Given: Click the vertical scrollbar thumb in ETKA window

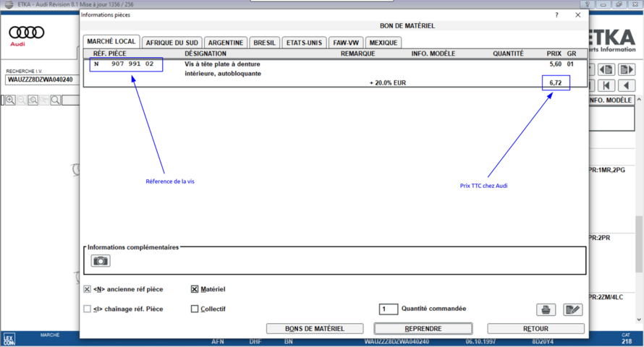Looking at the screenshot, I should [x=639, y=244].
